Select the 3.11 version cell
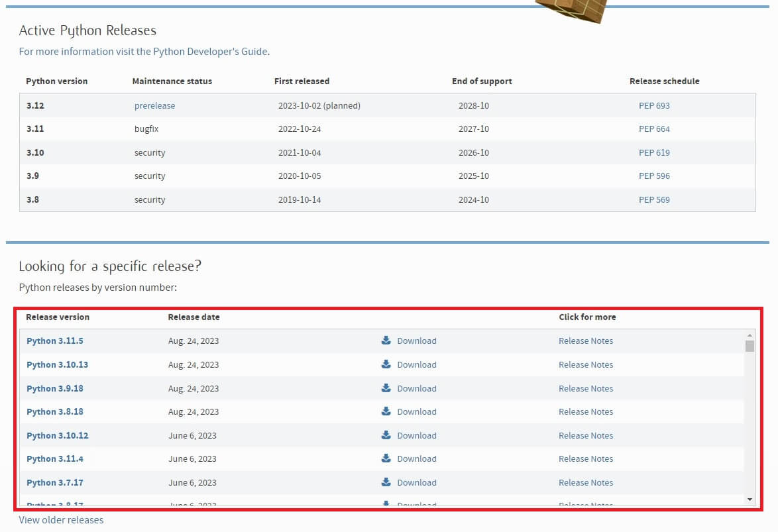778x532 pixels. (35, 129)
